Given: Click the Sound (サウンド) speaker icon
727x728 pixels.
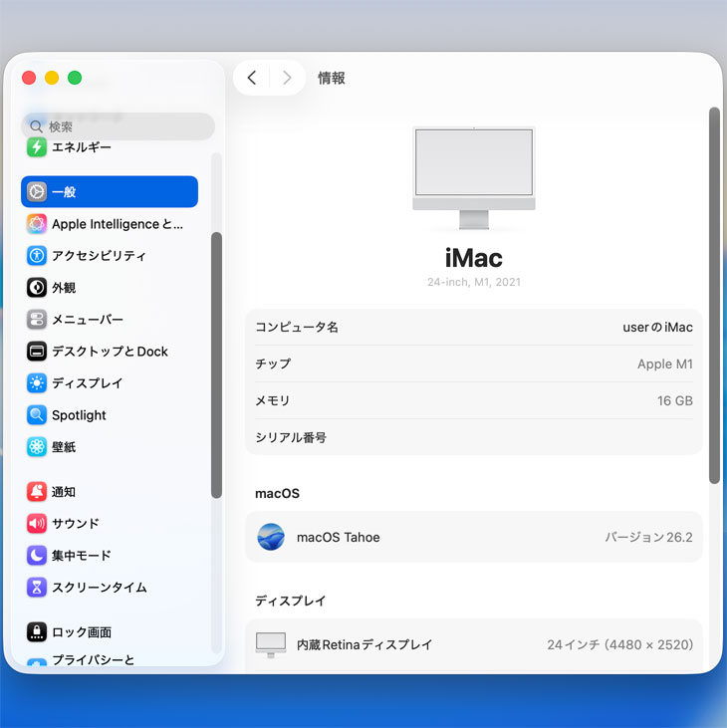Looking at the screenshot, I should pyautogui.click(x=37, y=524).
